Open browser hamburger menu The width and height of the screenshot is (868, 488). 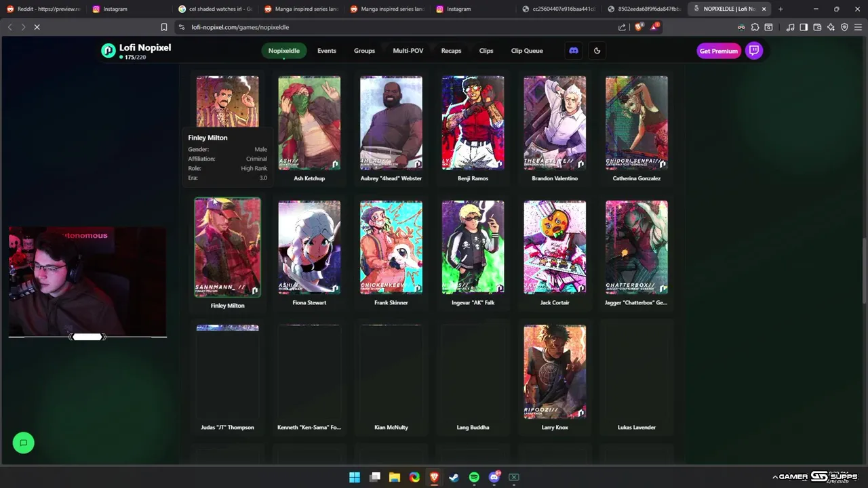pos(858,27)
